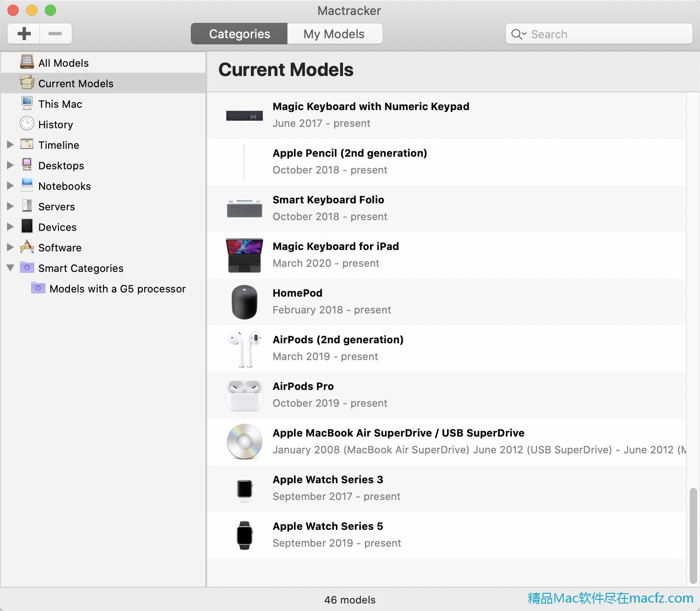Select Magic Keyboard with Numeric Keypad title
Image resolution: width=700 pixels, height=611 pixels.
pos(371,106)
